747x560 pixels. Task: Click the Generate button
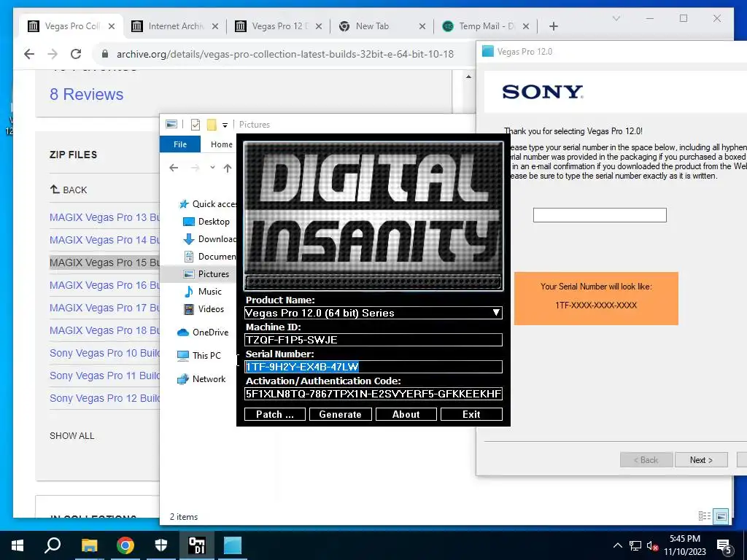click(x=340, y=414)
